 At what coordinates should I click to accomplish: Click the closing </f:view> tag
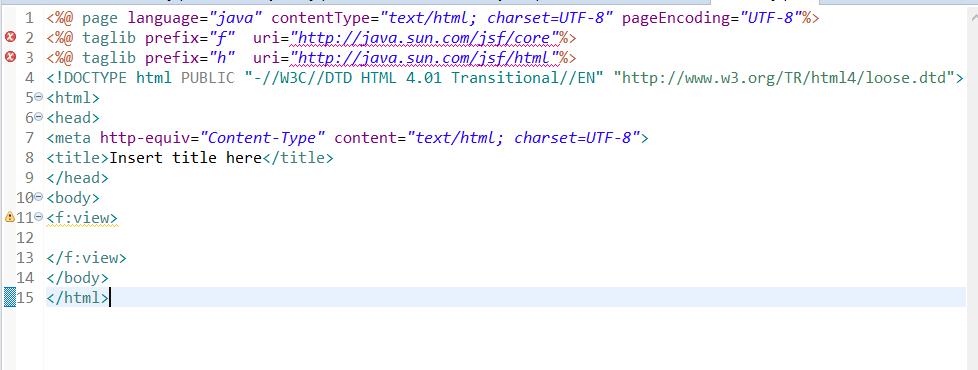click(86, 258)
